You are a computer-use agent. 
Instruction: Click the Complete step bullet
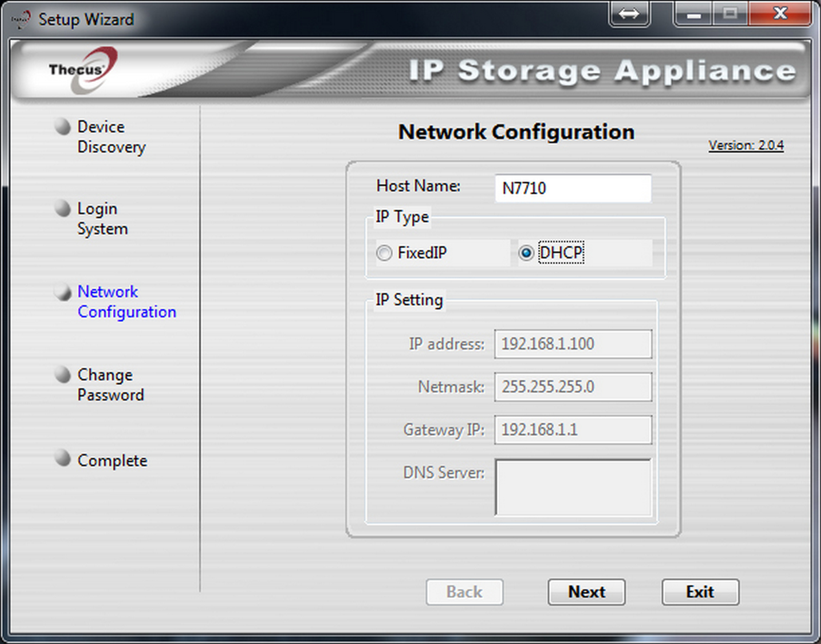[x=63, y=458]
